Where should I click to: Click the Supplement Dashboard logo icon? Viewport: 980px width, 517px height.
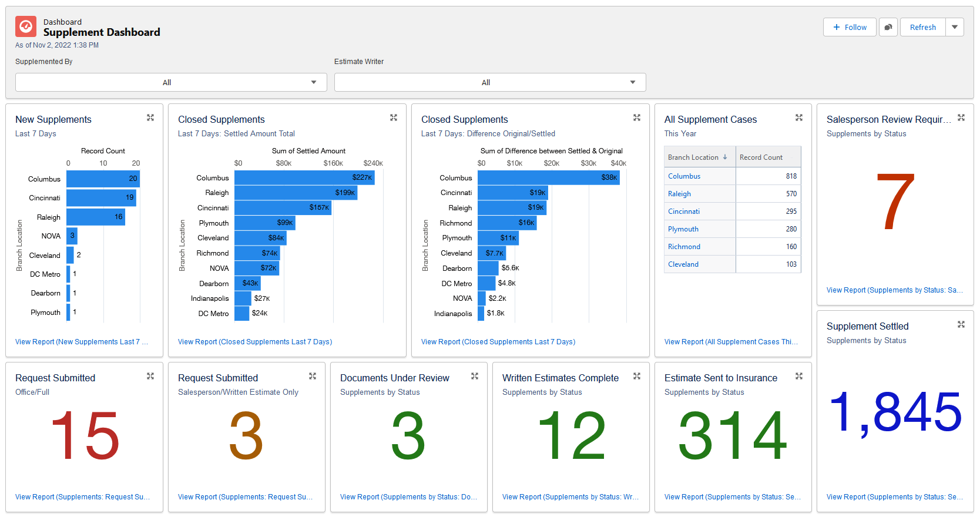pos(26,26)
